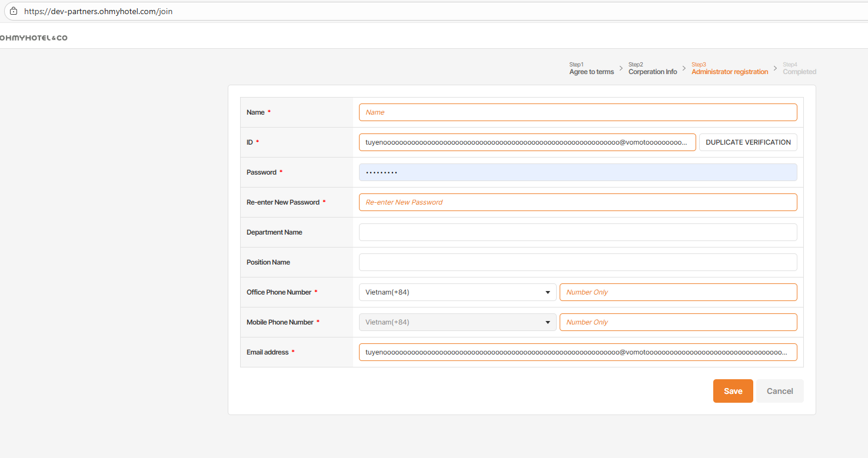Select the Step4 Completed step
This screenshot has height=458, width=868.
click(x=799, y=69)
